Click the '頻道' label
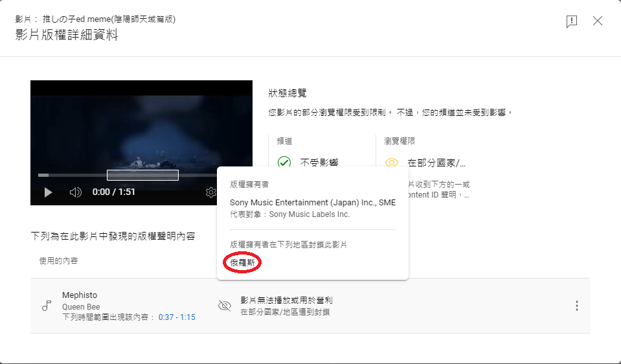Screen dimensions: 621x364 pos(284,141)
